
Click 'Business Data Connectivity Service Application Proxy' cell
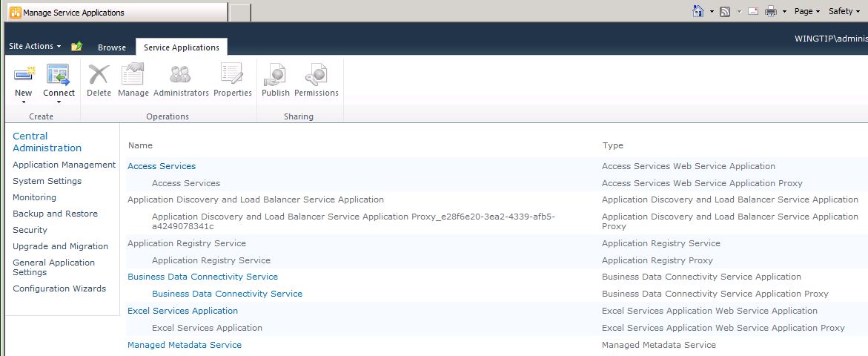point(715,294)
